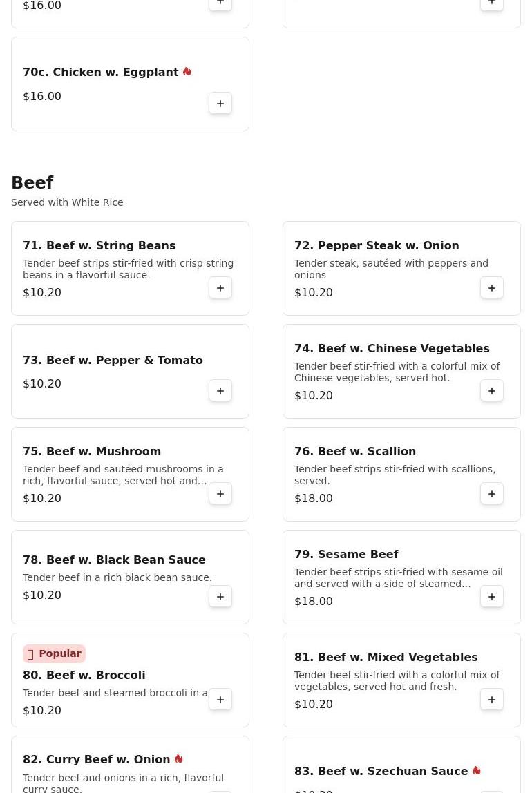Open the 83. Beef w. Szechuan Sauce card
Screen dimensions: 532x793
coord(401,764)
